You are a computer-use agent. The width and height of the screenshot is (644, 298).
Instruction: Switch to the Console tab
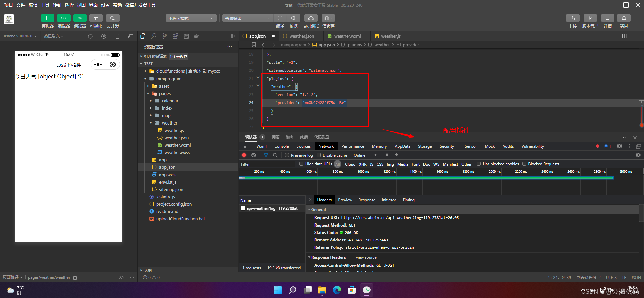pos(281,146)
